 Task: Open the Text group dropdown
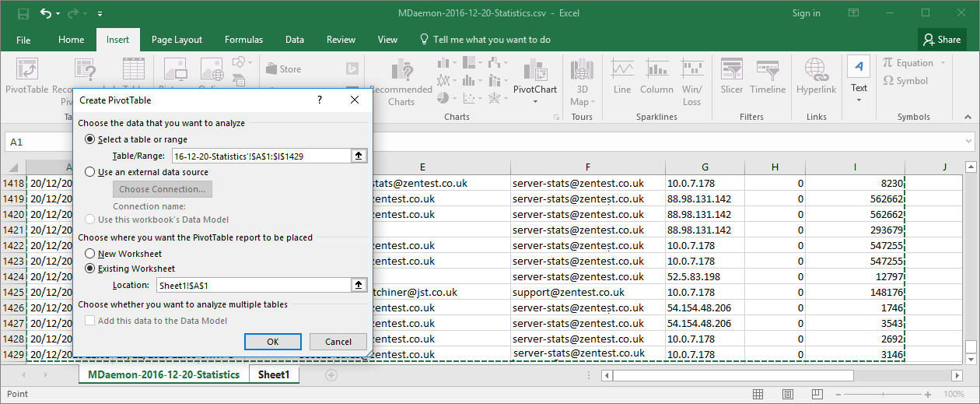tap(859, 100)
